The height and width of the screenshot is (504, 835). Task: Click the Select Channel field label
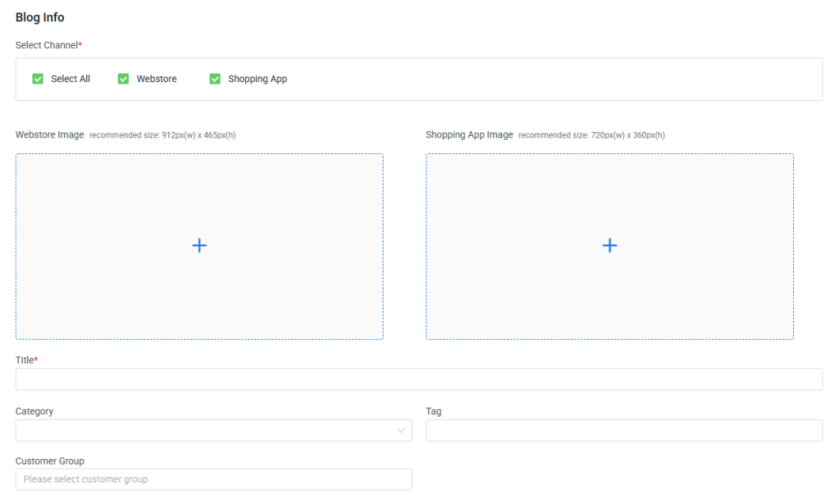click(47, 45)
